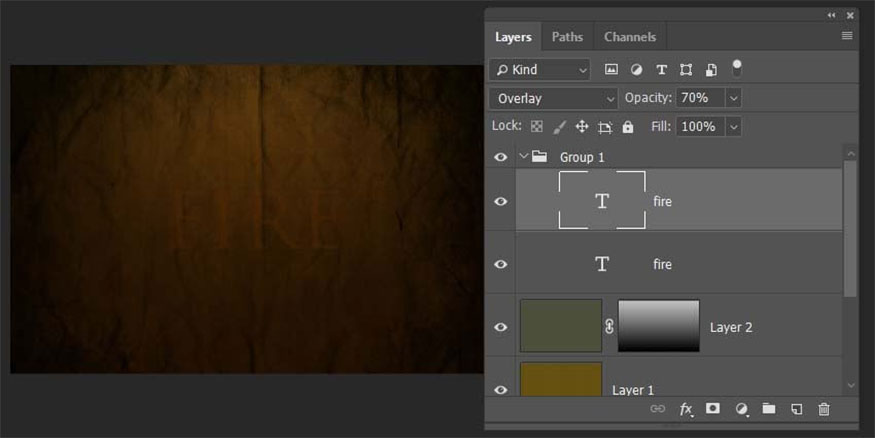Viewport: 875px width, 438px height.
Task: Filter for type layers icon
Action: [x=661, y=70]
